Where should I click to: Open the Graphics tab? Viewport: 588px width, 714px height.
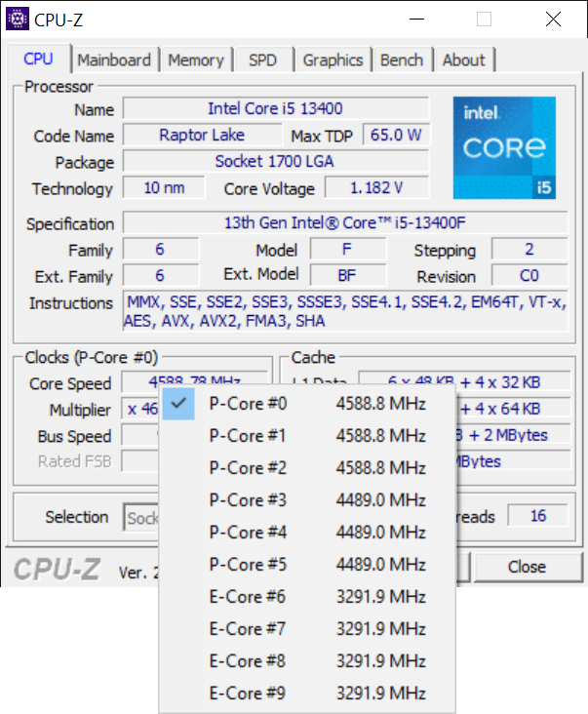click(333, 60)
